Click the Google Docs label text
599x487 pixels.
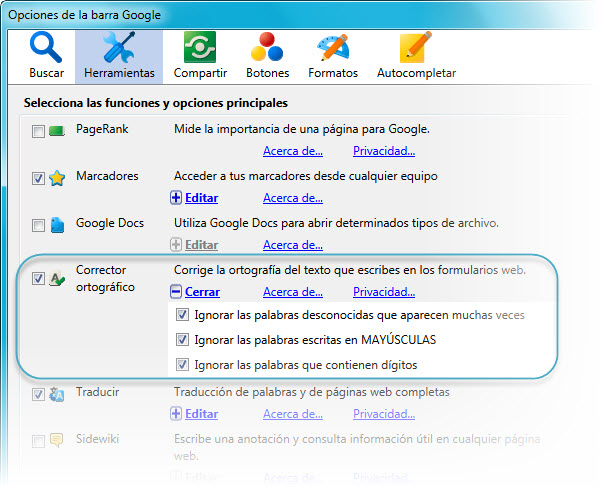[x=110, y=223]
